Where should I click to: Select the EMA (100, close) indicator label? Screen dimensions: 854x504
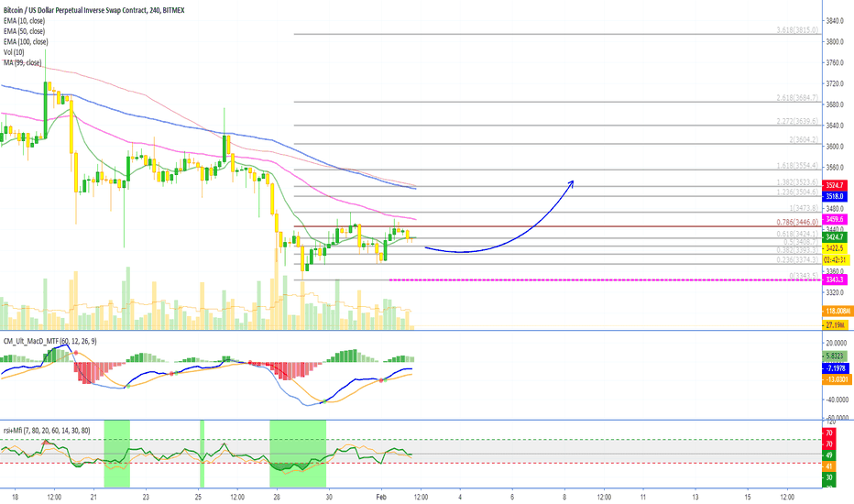click(26, 41)
